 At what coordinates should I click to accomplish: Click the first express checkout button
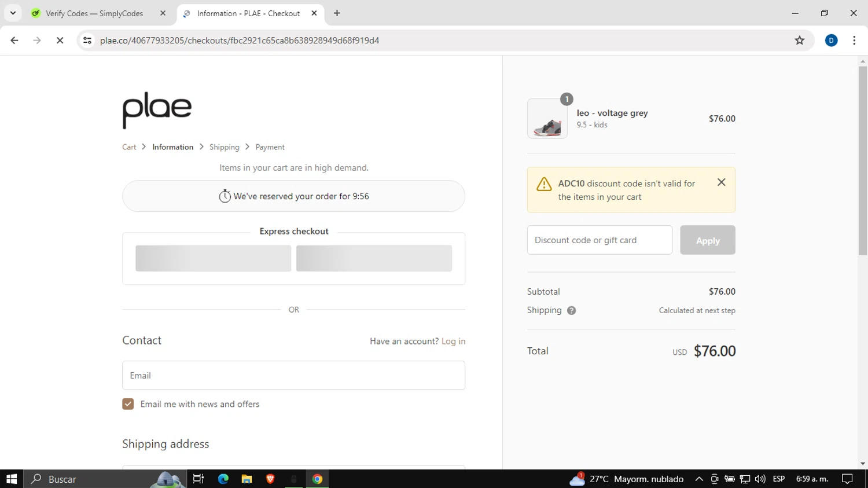point(213,258)
